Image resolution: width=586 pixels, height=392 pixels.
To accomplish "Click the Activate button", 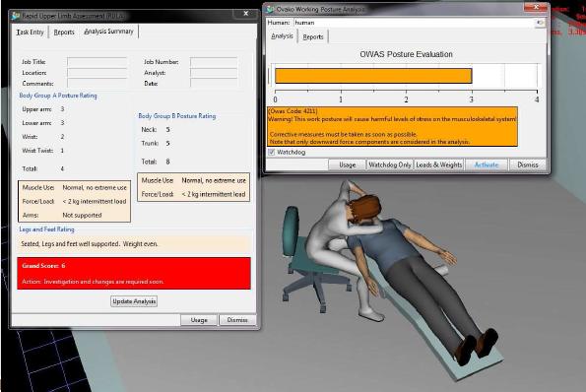I will (x=487, y=164).
